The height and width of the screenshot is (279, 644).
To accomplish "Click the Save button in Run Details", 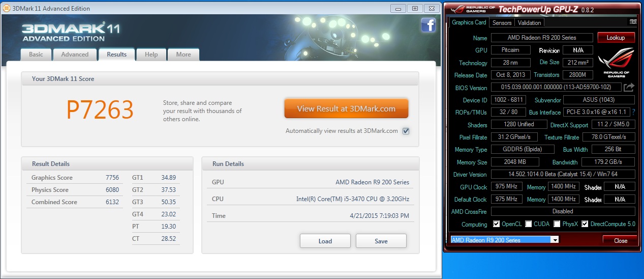I will click(x=381, y=241).
